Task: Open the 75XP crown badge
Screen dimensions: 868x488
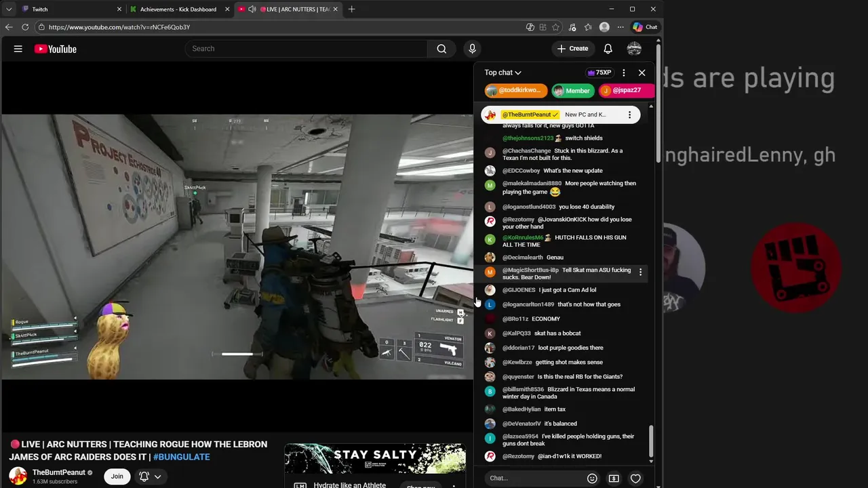Action: pyautogui.click(x=599, y=73)
